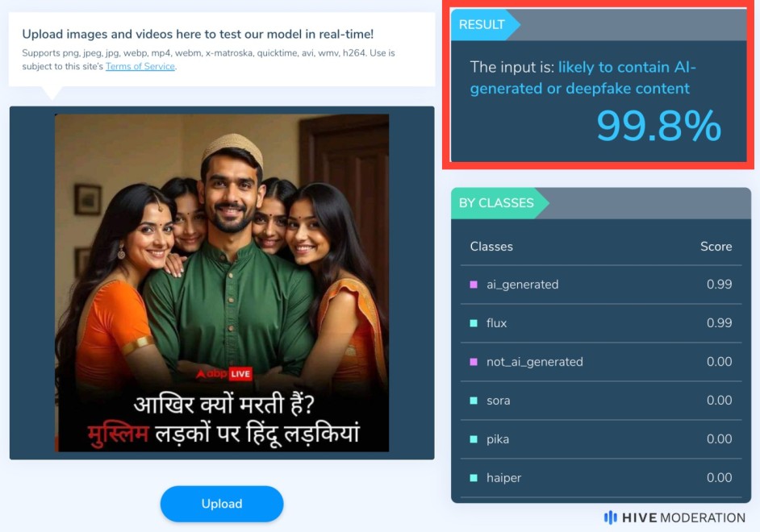
Task: Click the Score column header
Action: 716,247
